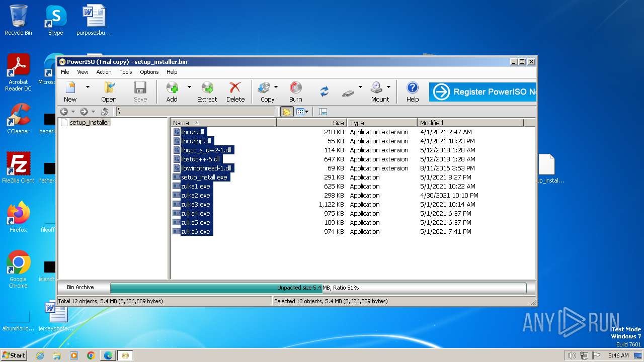Open the New button dropdown arrow
Screen dimensions: 644x362
click(x=88, y=87)
